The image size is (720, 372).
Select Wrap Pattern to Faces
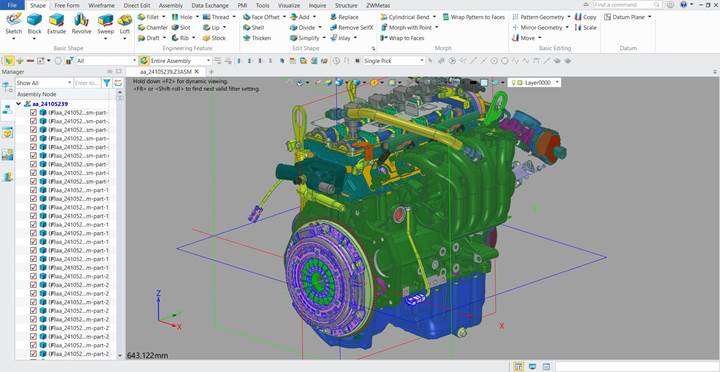coord(474,17)
